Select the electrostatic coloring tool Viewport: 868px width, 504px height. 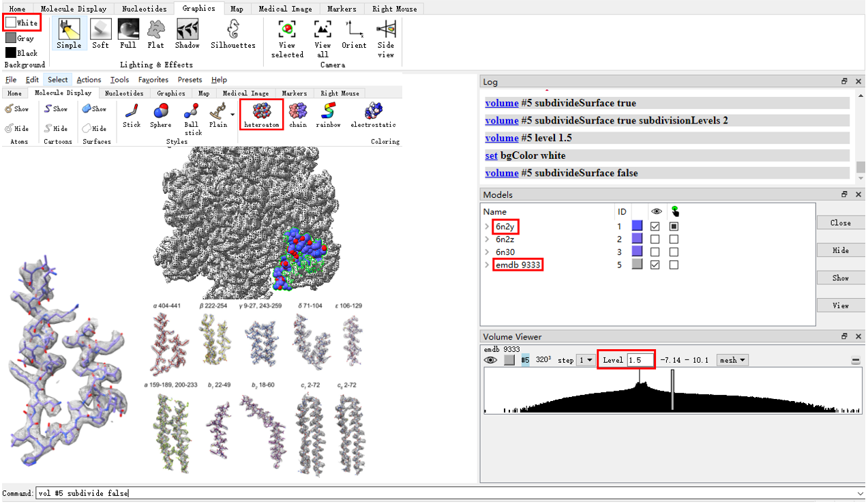[x=372, y=115]
